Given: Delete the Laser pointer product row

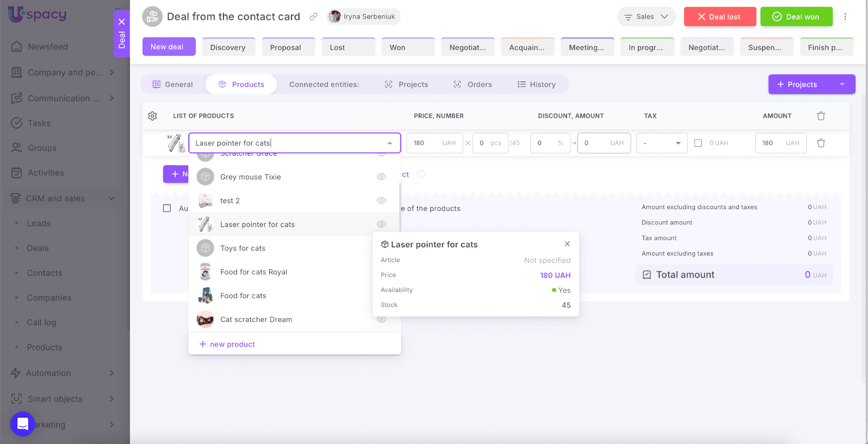Looking at the screenshot, I should coord(821,143).
